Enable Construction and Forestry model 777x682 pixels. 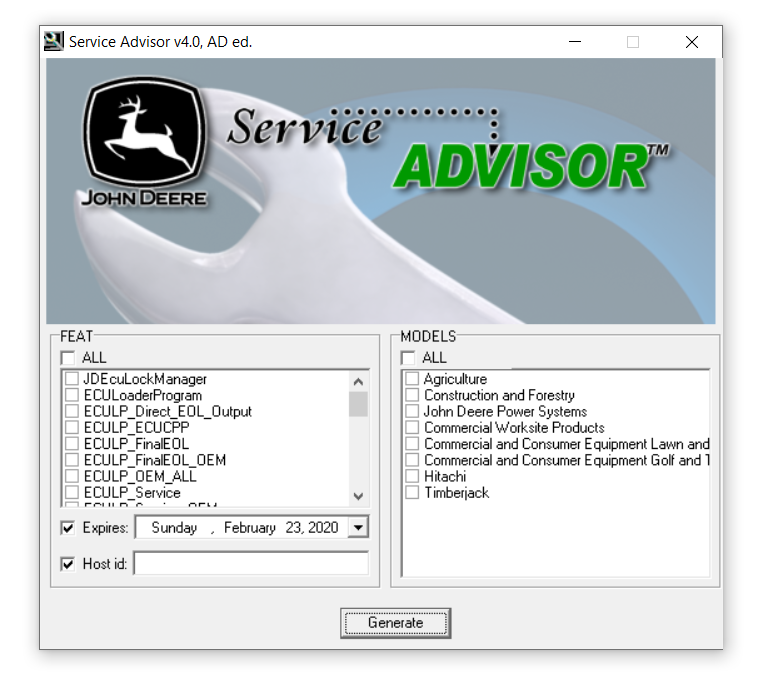412,395
